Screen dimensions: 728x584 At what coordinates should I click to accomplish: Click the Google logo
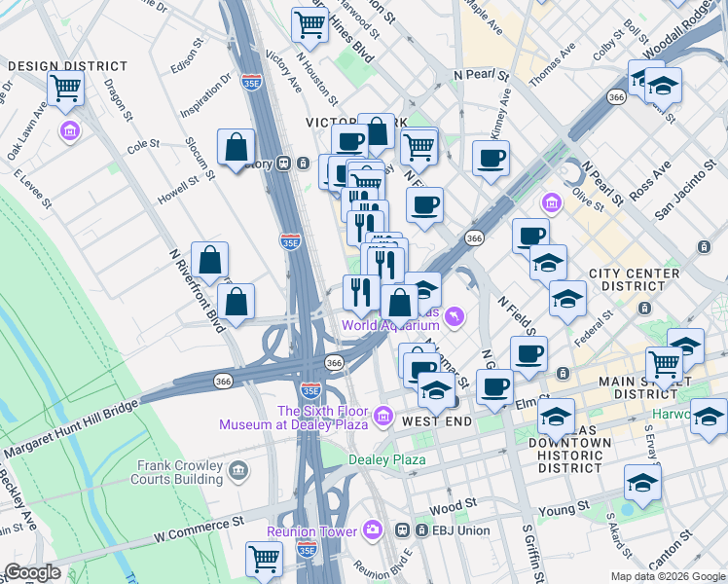(x=32, y=573)
